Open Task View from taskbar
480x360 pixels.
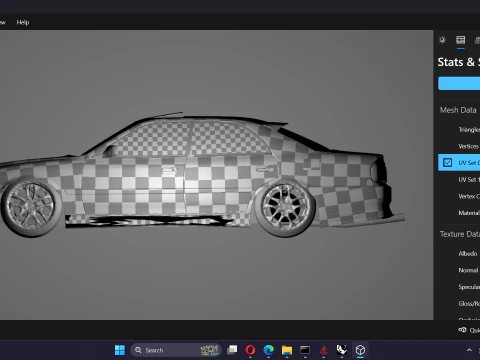pos(232,350)
